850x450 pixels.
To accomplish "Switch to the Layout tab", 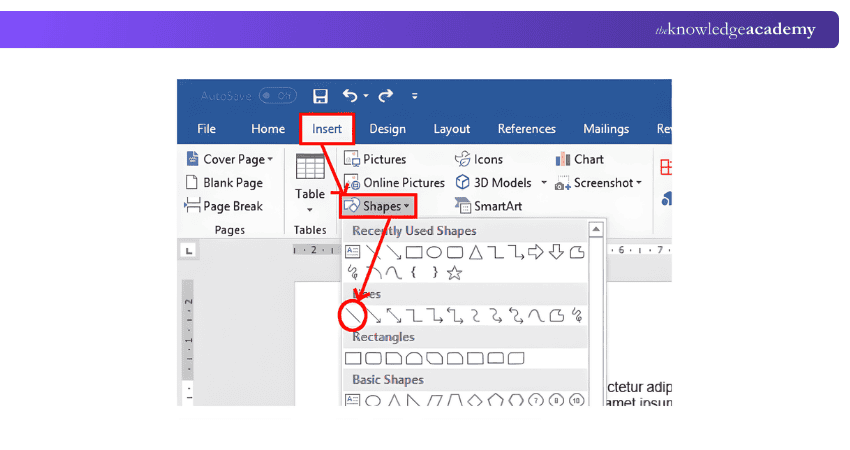I will coord(452,129).
